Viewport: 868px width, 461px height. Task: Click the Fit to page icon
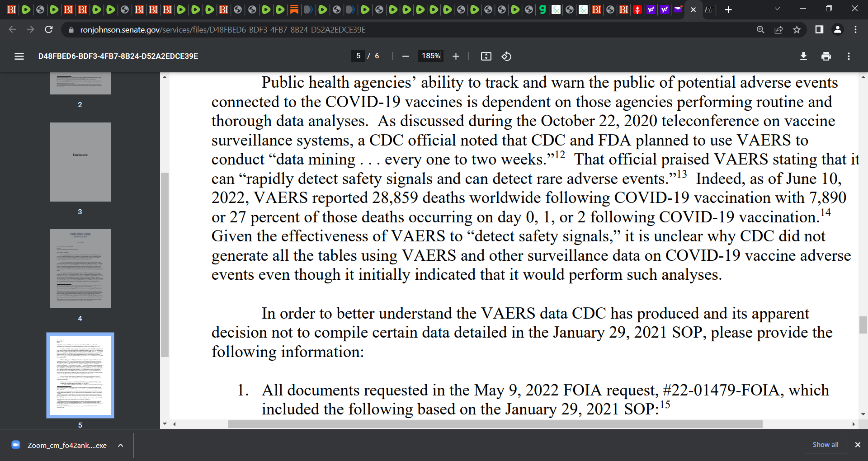486,56
